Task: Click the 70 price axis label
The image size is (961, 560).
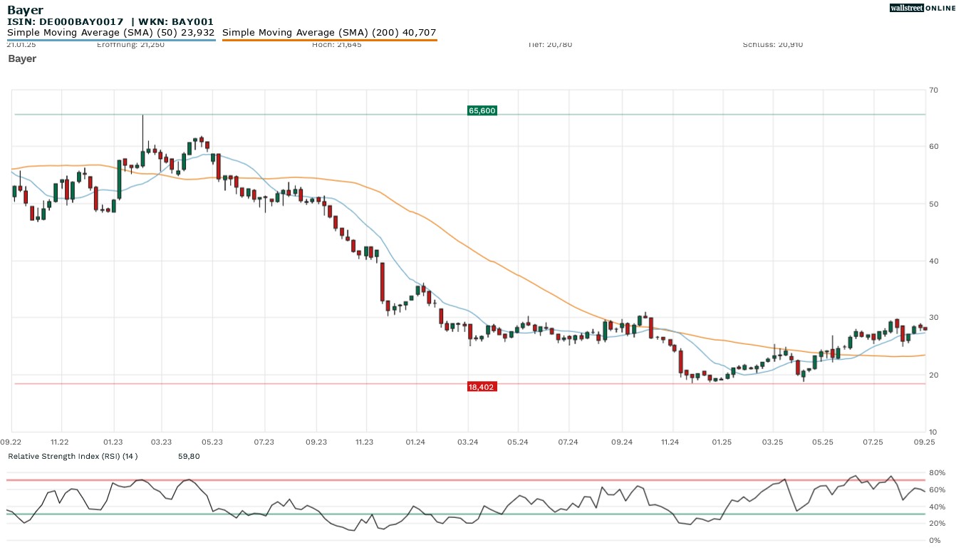Action: click(x=933, y=90)
